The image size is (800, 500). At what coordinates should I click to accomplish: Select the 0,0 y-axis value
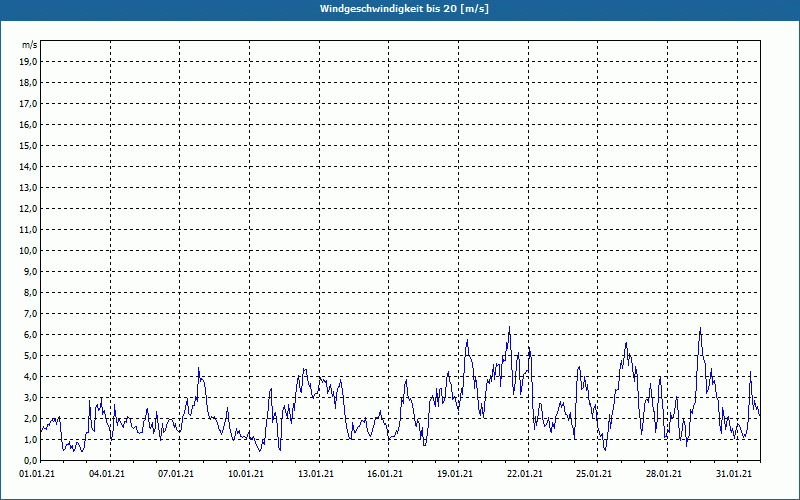pyautogui.click(x=30, y=460)
